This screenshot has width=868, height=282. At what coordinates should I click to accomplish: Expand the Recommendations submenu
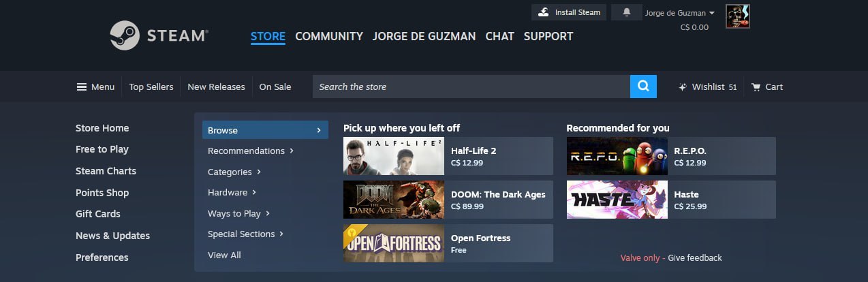[x=251, y=151]
